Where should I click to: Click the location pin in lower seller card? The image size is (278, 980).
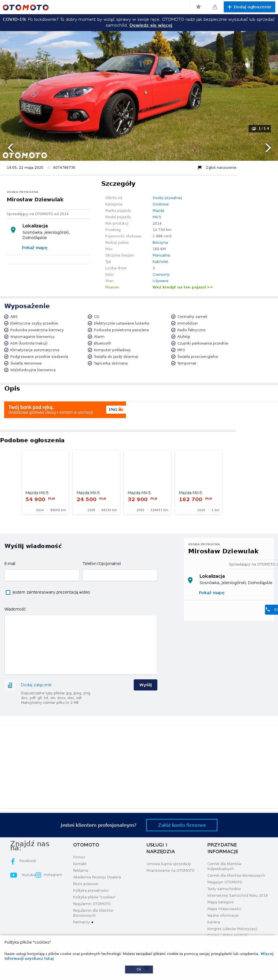coord(190,580)
